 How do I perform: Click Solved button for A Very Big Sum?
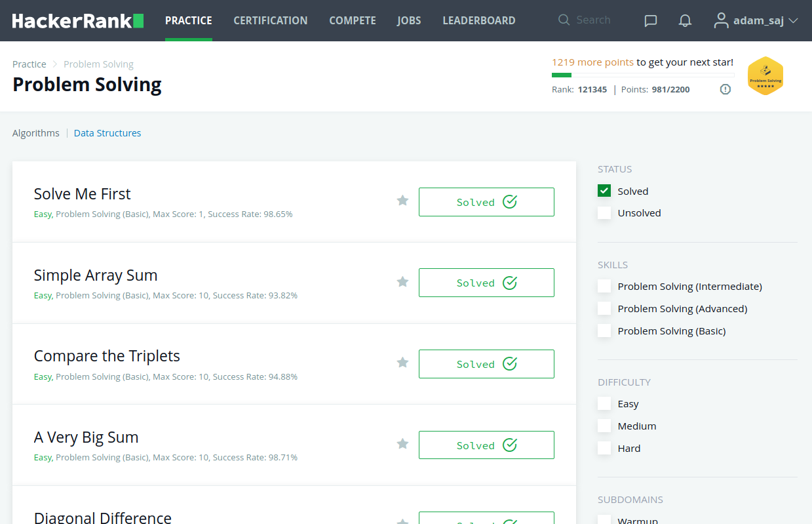coord(486,445)
